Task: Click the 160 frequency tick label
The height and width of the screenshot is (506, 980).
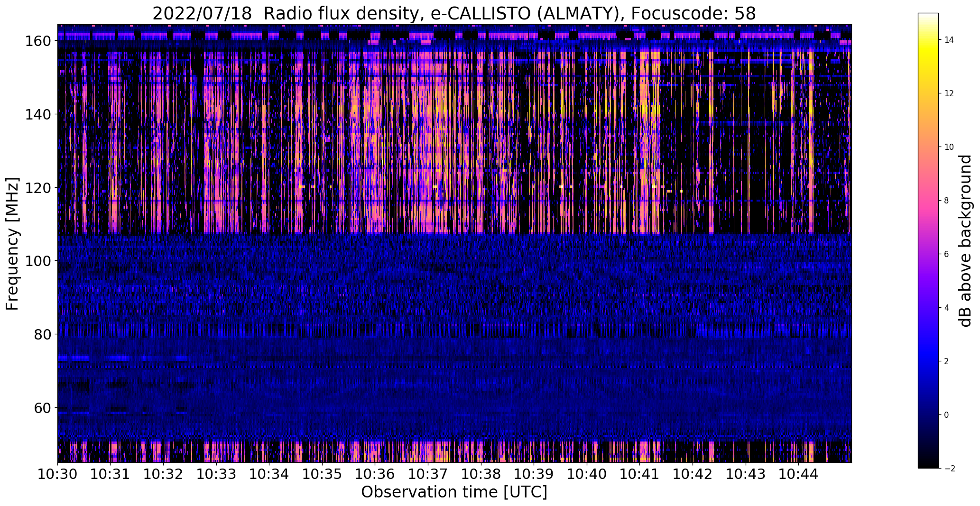Action: tap(37, 41)
